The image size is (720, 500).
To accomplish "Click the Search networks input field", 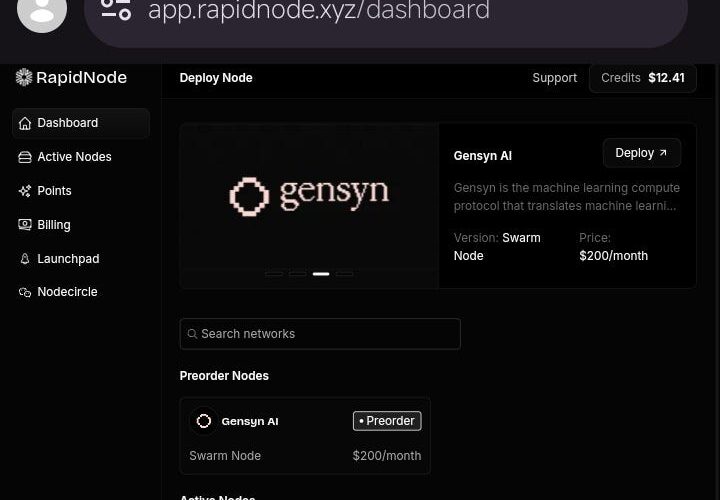I will pos(320,334).
